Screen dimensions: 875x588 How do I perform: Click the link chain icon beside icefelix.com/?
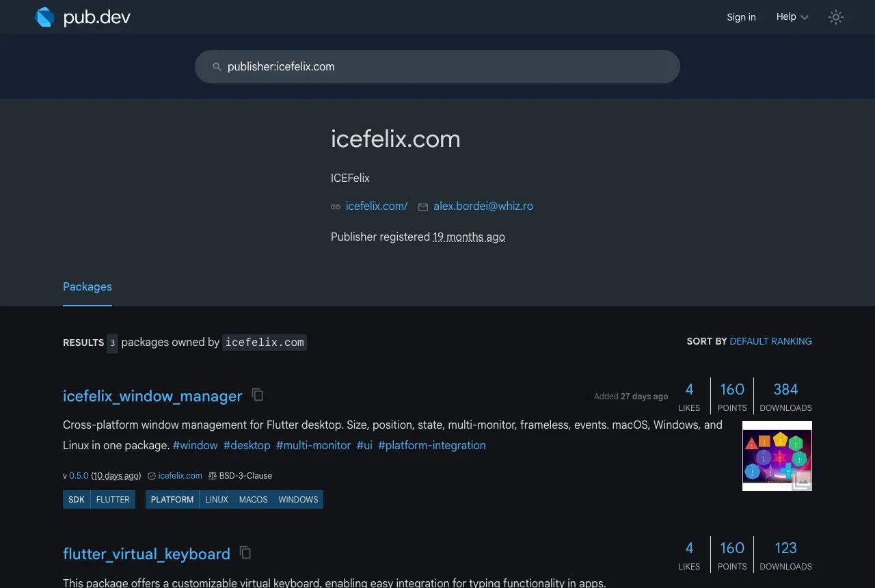[x=336, y=206]
